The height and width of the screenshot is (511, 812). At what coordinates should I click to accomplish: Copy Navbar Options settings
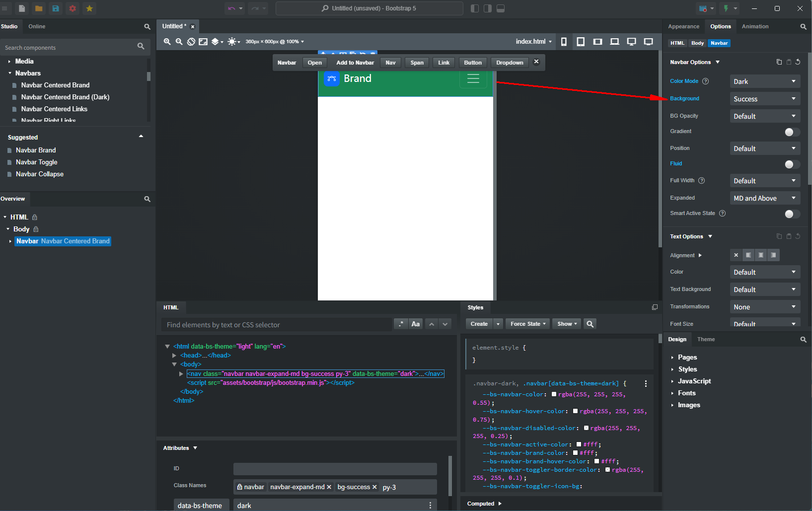pos(779,62)
